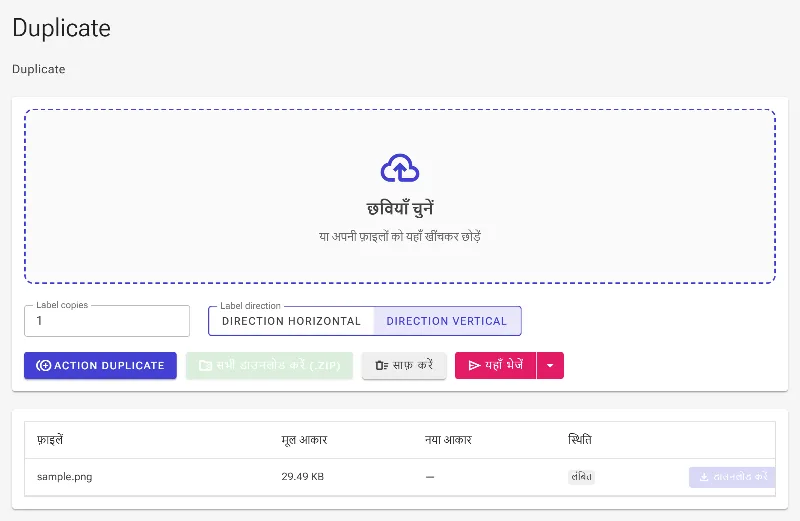This screenshot has width=800, height=521.
Task: Focus the Label copies input field
Action: (x=107, y=321)
